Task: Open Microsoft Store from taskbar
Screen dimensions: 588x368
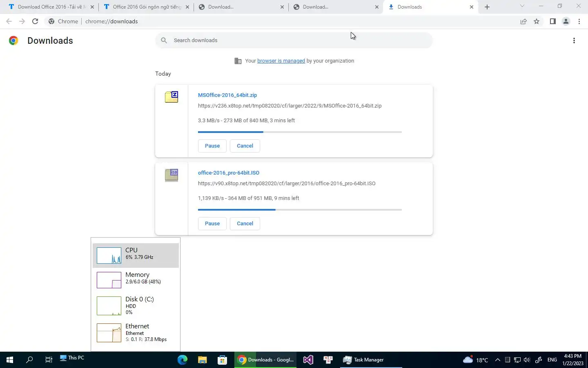Action: [x=222, y=360]
